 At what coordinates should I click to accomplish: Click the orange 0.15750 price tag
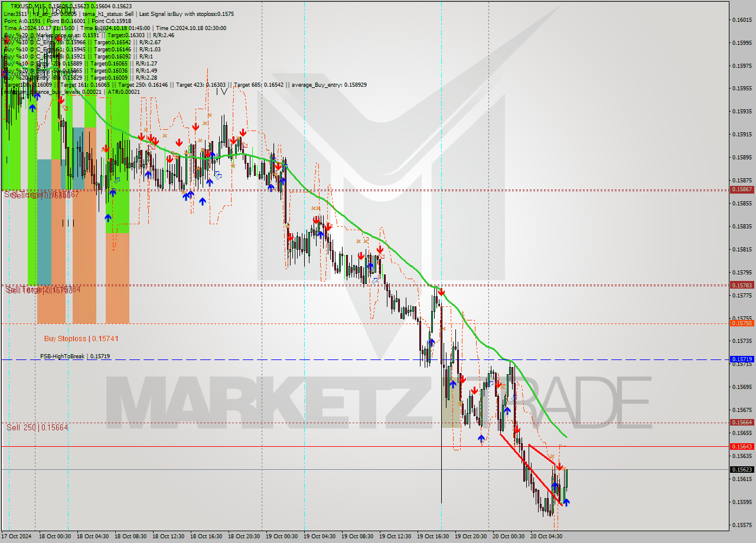tap(742, 323)
